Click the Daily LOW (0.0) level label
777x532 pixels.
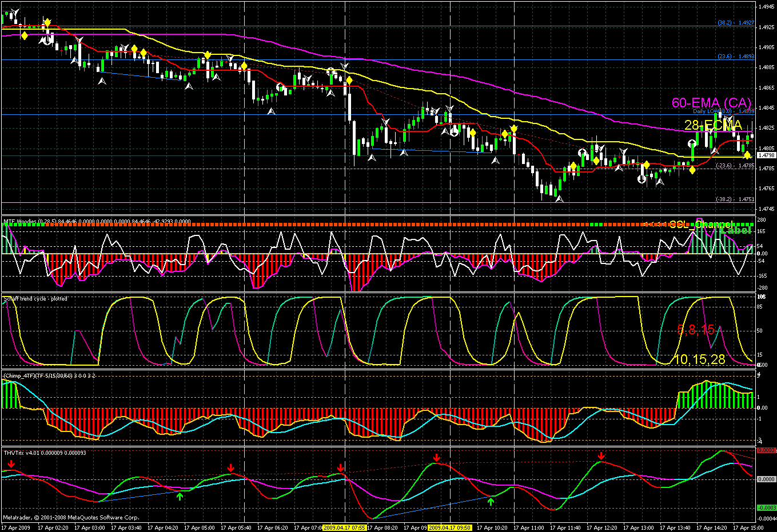pos(724,111)
